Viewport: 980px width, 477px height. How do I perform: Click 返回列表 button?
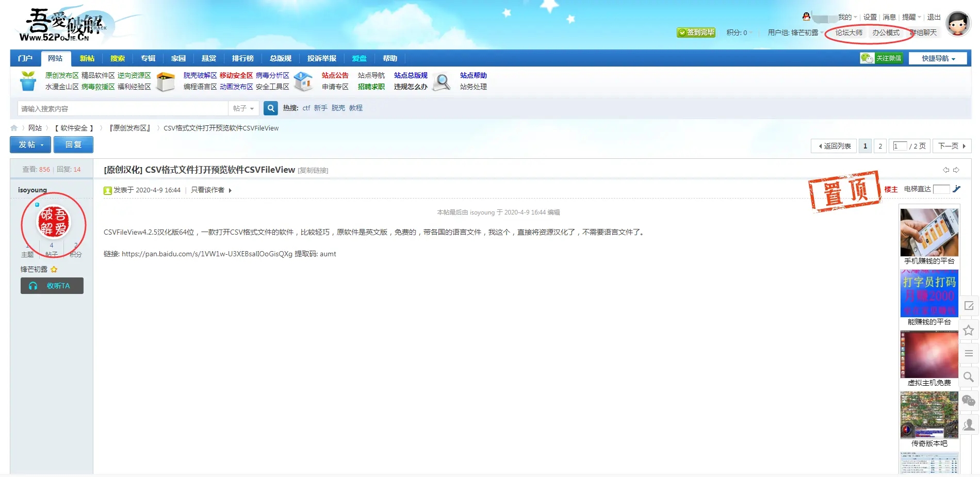pyautogui.click(x=834, y=146)
